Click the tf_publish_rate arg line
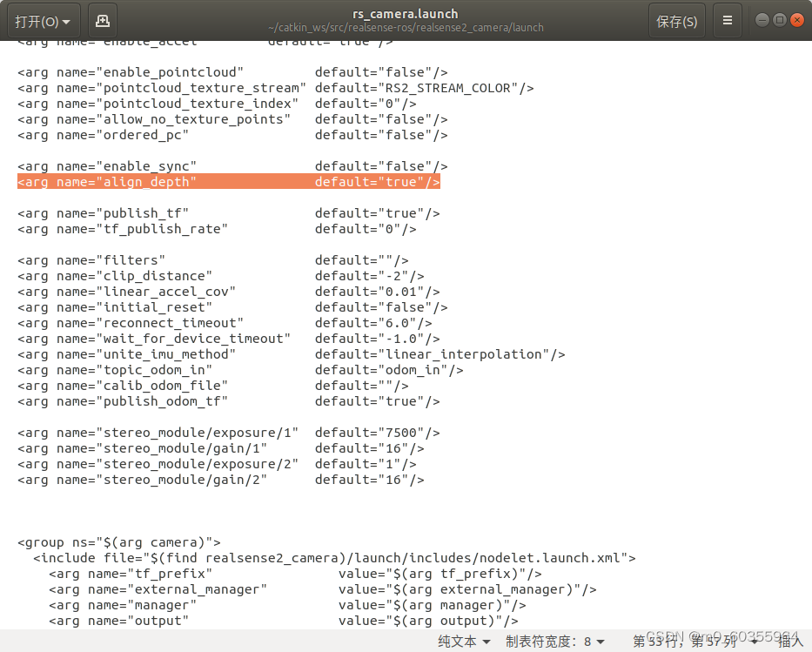The height and width of the screenshot is (652, 812). (x=217, y=229)
